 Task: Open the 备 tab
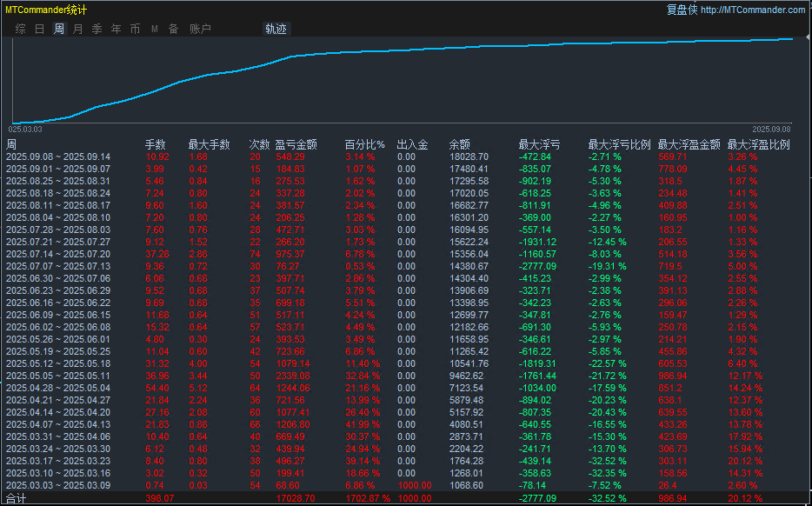[x=173, y=29]
